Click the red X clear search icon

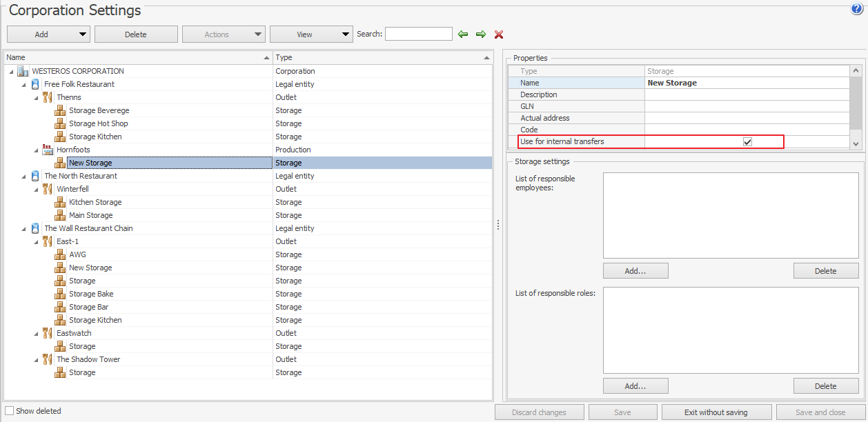pos(499,34)
